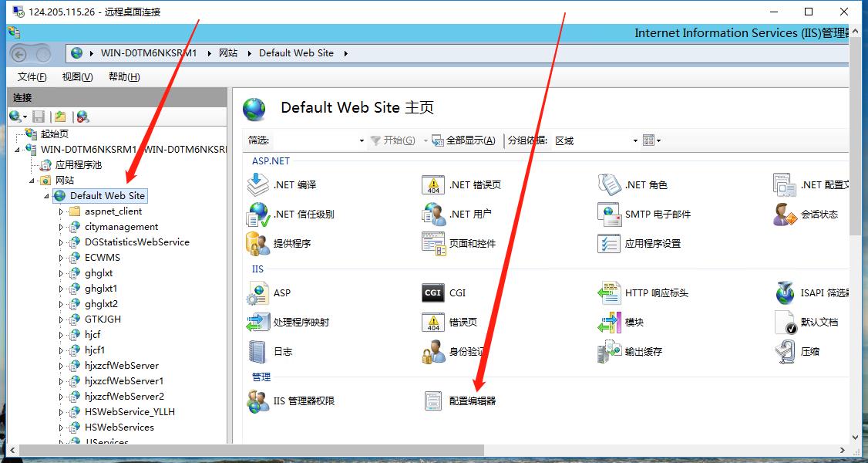Open the HTTP 响应标头 feature icon
Image resolution: width=868 pixels, height=463 pixels.
pyautogui.click(x=610, y=293)
